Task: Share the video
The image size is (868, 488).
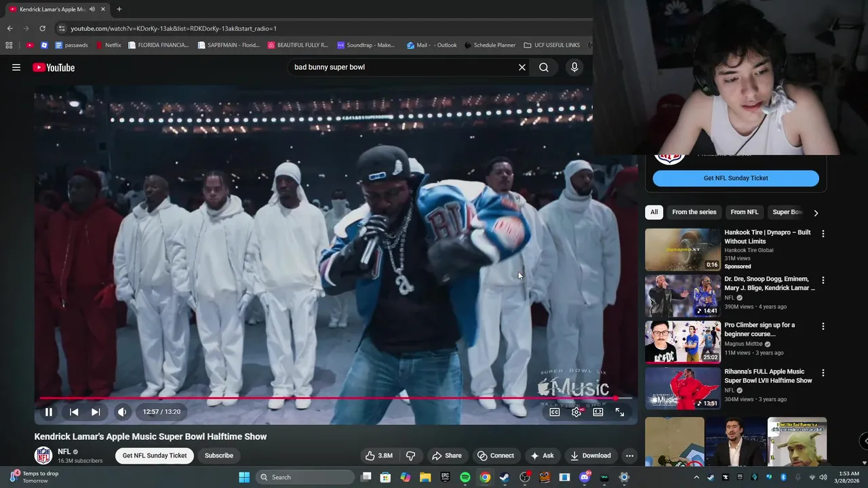Action: point(447,455)
